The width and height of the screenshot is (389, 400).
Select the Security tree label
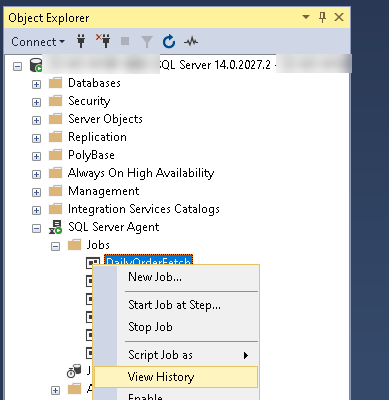tap(89, 101)
